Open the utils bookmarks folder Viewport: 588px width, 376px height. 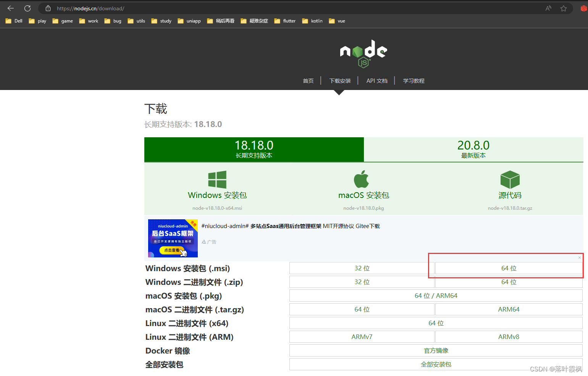[136, 21]
